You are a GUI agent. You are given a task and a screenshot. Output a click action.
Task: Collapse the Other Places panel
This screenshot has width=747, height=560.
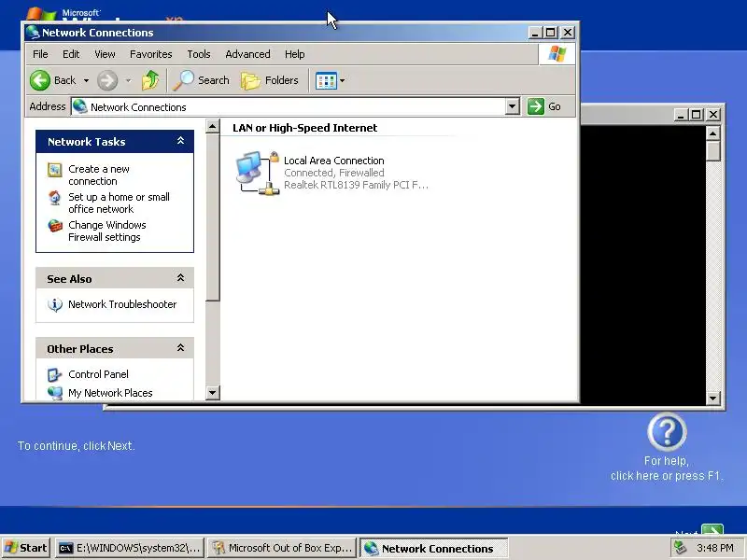[x=180, y=347]
